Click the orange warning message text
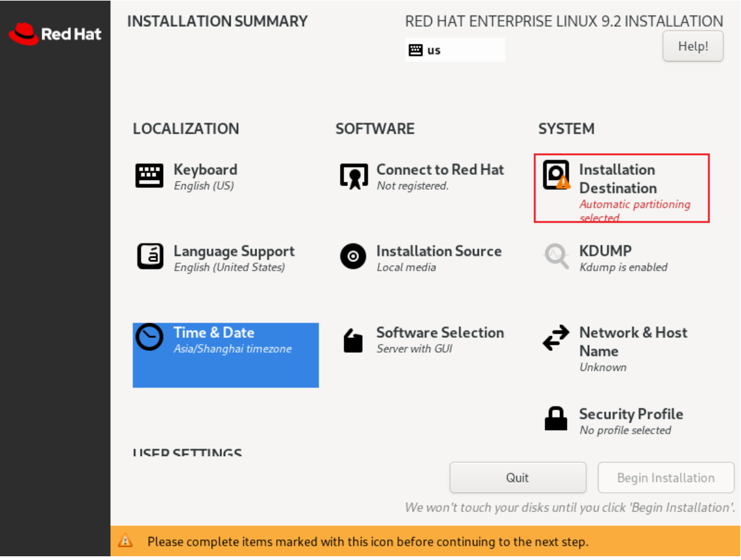The image size is (741, 560). pos(368,541)
